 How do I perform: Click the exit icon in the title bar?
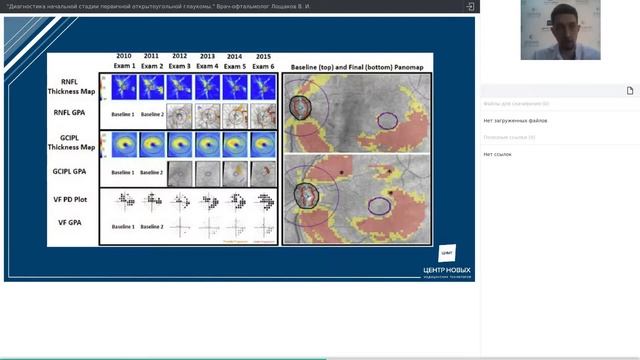coord(470,6)
